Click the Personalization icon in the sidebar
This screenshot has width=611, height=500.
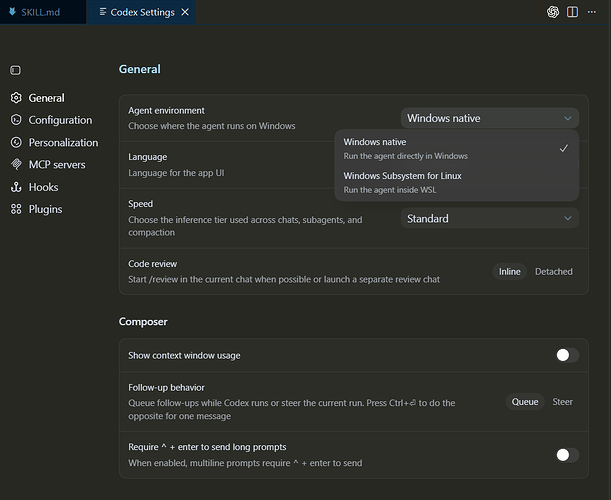(x=16, y=142)
